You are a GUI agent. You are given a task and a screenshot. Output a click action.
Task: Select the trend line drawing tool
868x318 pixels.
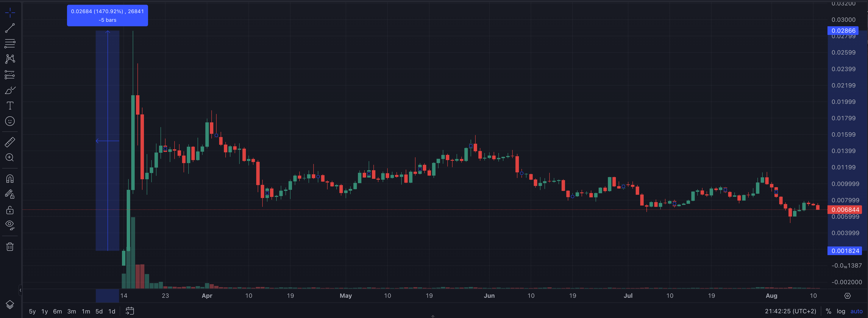(10, 28)
